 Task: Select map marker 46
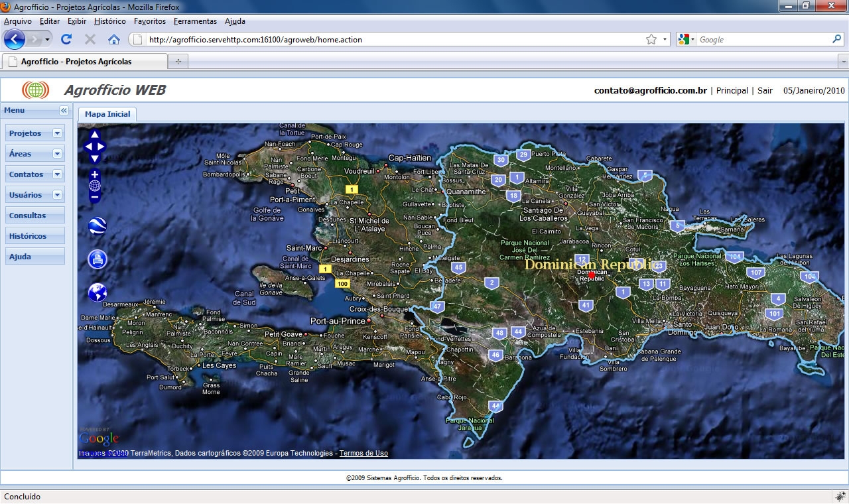point(495,355)
